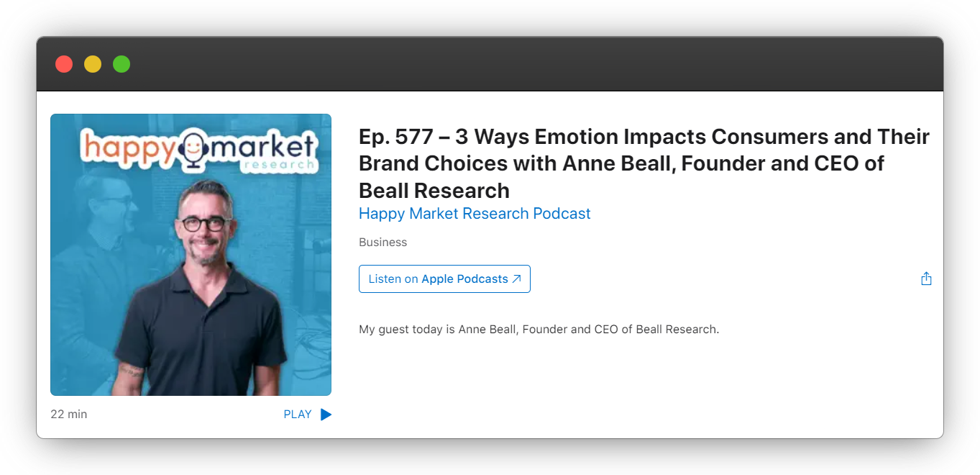Click the 22 min duration label
This screenshot has height=475, width=980.
coord(68,414)
